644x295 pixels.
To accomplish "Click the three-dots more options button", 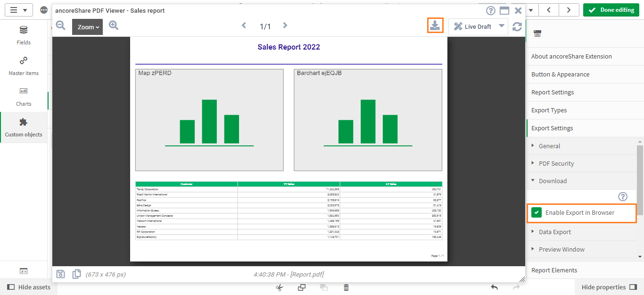I will (44, 10).
